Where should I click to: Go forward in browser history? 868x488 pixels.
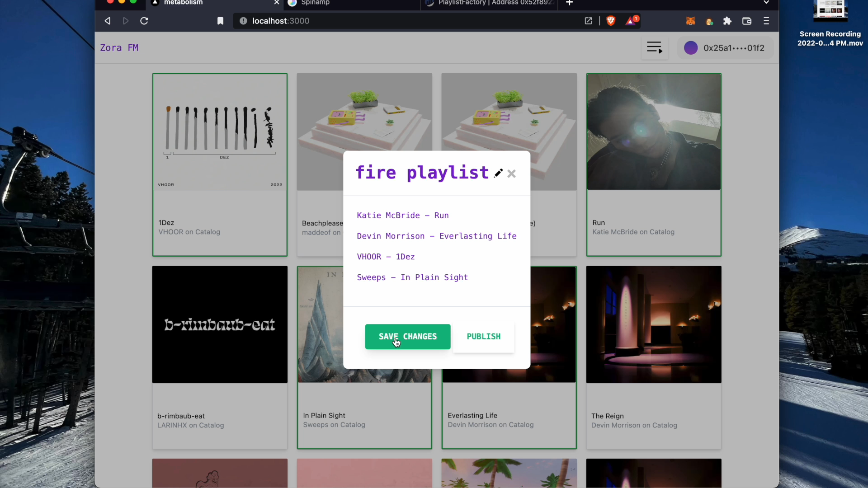coord(126,21)
